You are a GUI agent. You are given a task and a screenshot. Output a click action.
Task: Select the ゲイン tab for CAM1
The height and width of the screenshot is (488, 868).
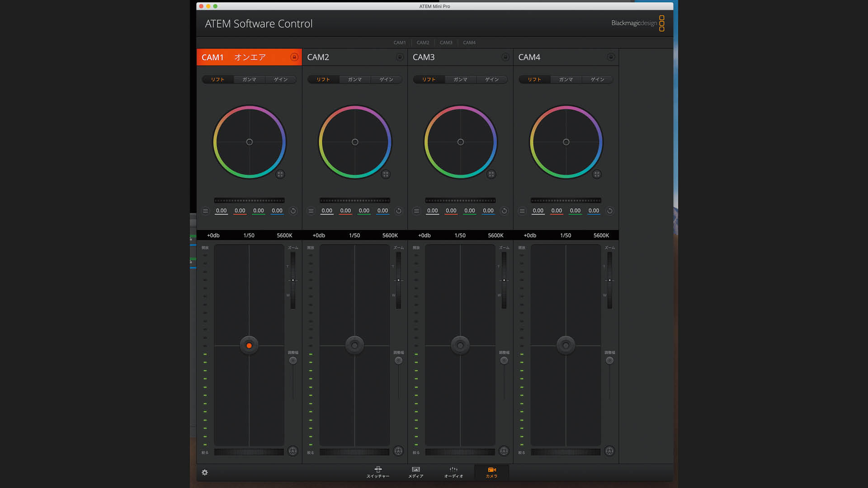[281, 80]
